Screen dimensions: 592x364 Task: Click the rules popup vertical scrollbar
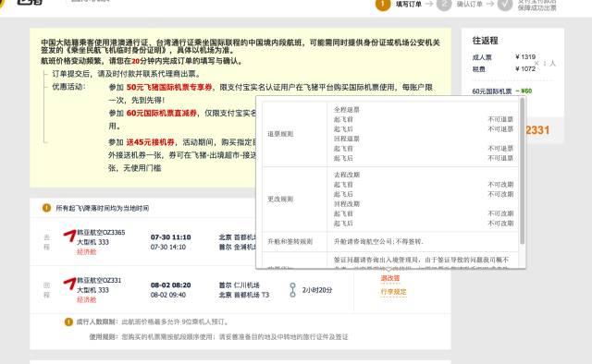coord(522,171)
